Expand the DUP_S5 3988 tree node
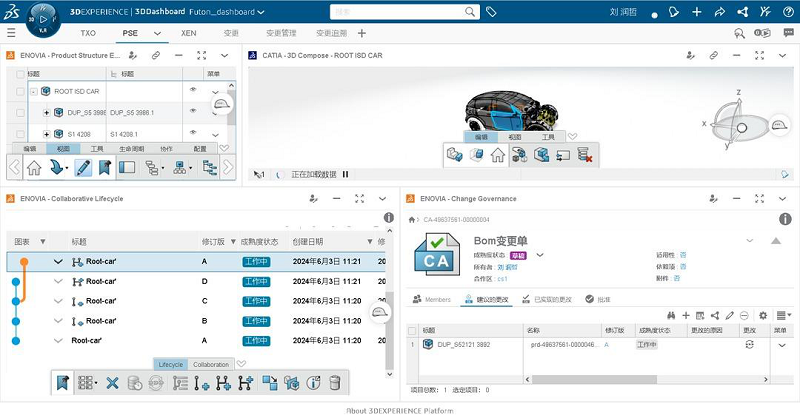 pos(46,113)
